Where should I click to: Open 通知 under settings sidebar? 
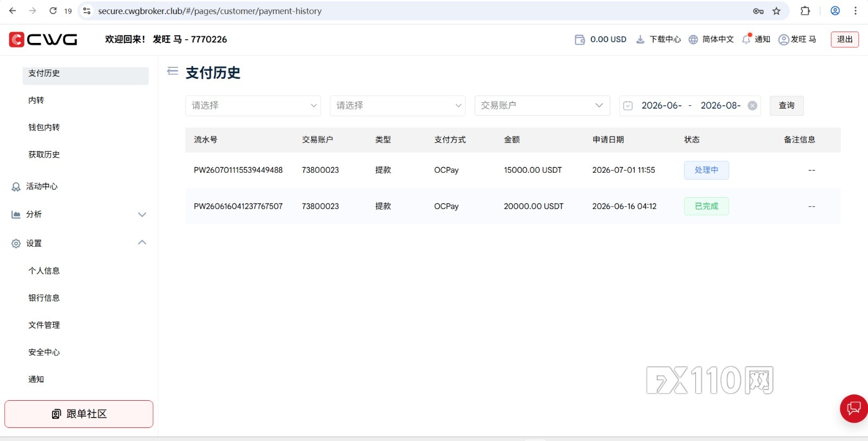click(x=36, y=379)
